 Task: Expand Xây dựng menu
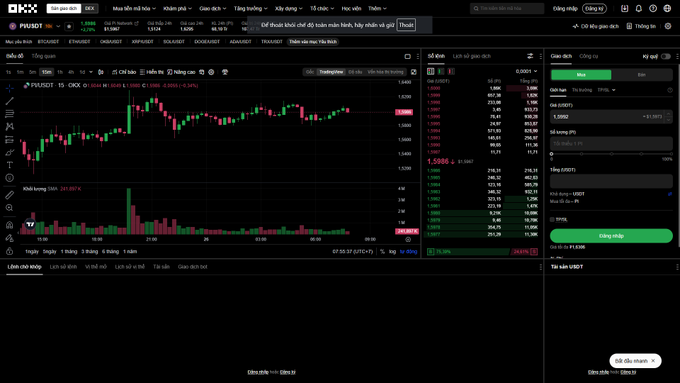(x=288, y=8)
